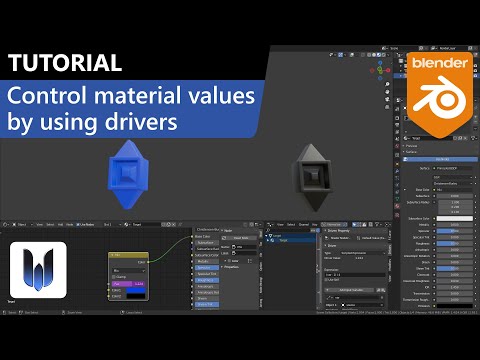Click the material browse icon beside Toast name

point(406,138)
